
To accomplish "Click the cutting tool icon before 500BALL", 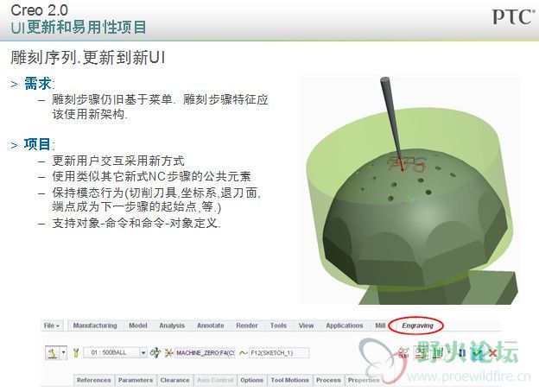I will (76, 352).
